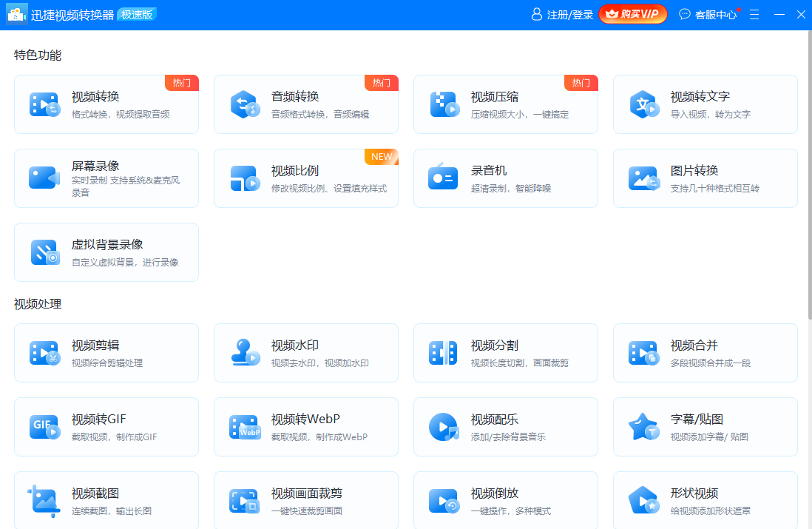The image size is (812, 529).
Task: Open the 视频转GIF converter
Action: [106, 427]
